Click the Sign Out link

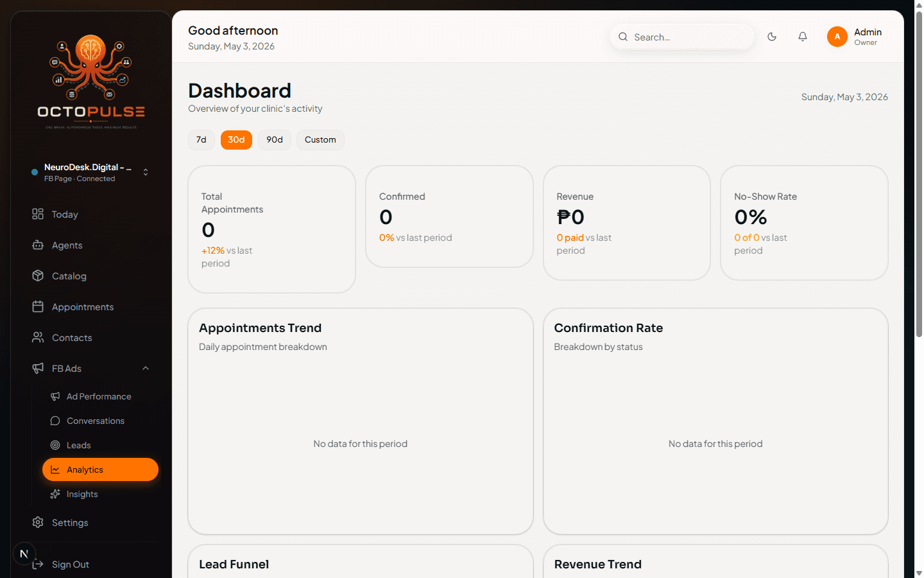click(x=71, y=564)
